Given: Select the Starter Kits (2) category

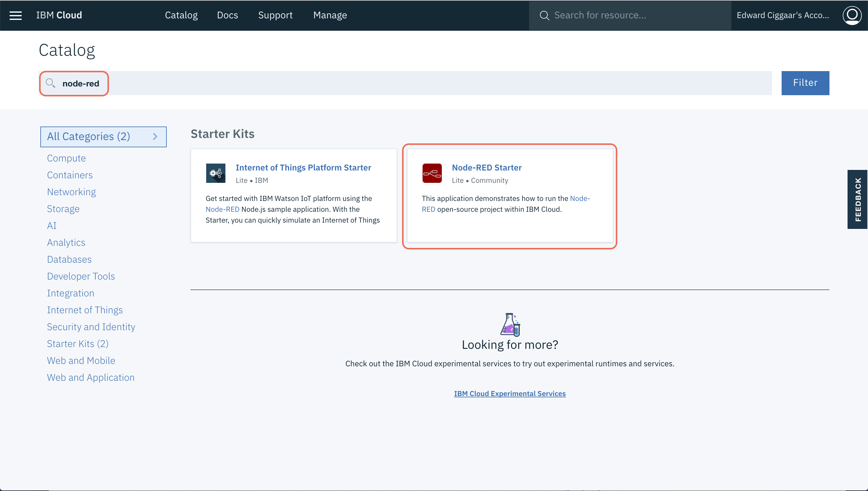Looking at the screenshot, I should 78,344.
